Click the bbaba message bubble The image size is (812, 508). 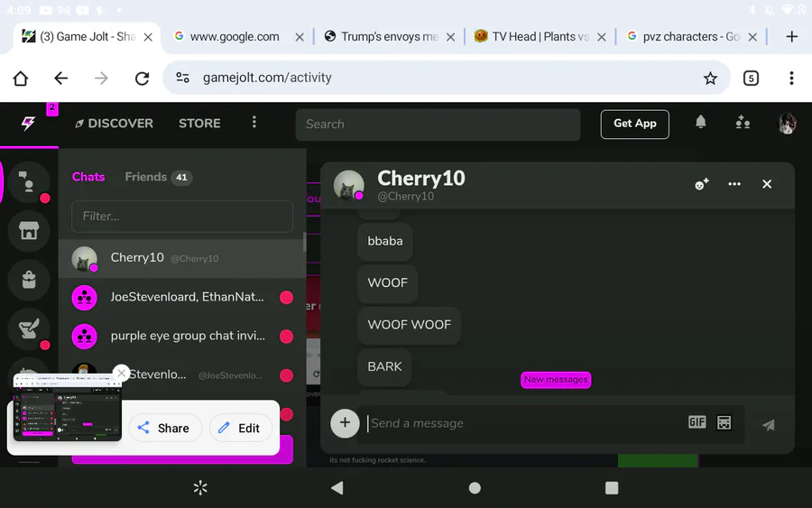[x=385, y=241]
